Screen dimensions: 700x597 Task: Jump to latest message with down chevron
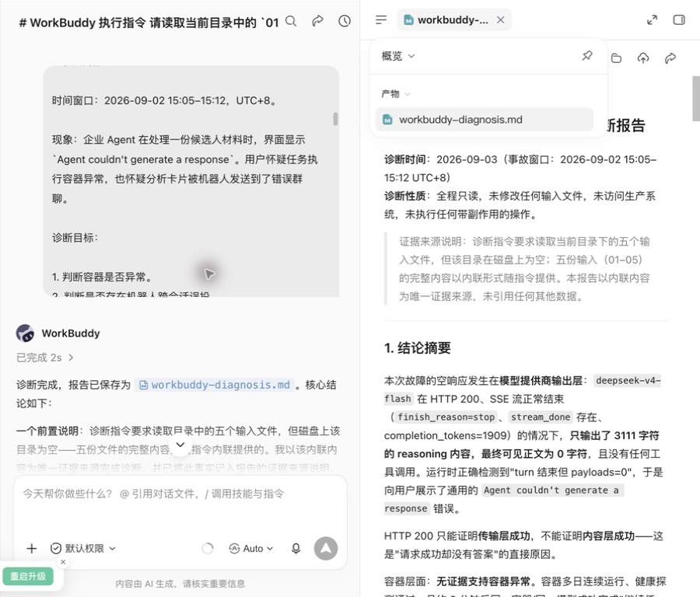coord(180,445)
